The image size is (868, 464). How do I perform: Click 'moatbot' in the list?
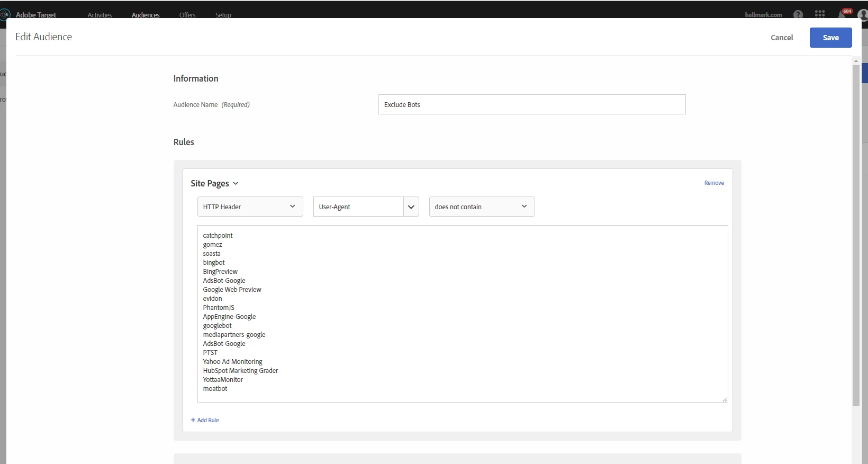215,389
